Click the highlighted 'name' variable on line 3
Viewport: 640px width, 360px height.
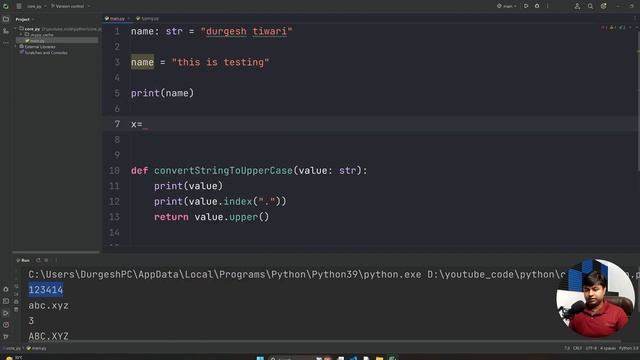[142, 62]
